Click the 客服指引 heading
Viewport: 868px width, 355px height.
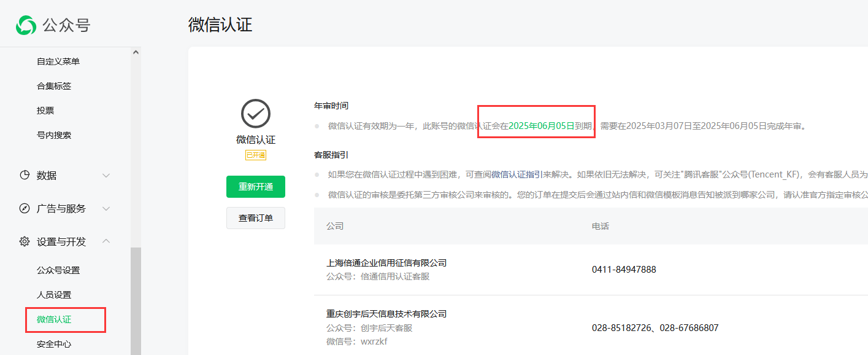[x=331, y=155]
